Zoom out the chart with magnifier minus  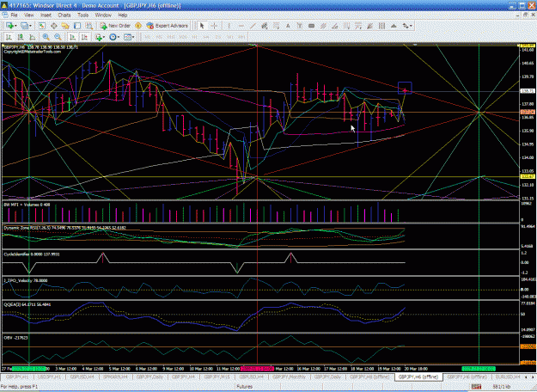(58, 37)
